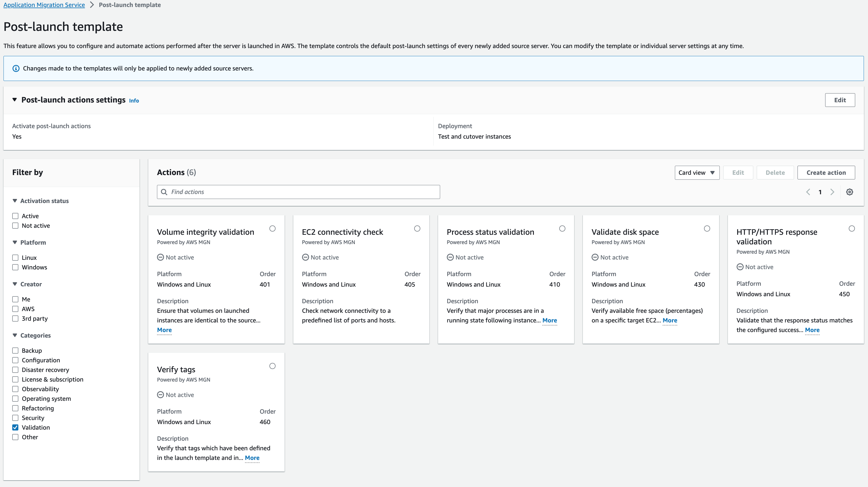Collapse the Post-launch actions settings panel
Viewport: 868px width, 487px height.
[x=14, y=100]
